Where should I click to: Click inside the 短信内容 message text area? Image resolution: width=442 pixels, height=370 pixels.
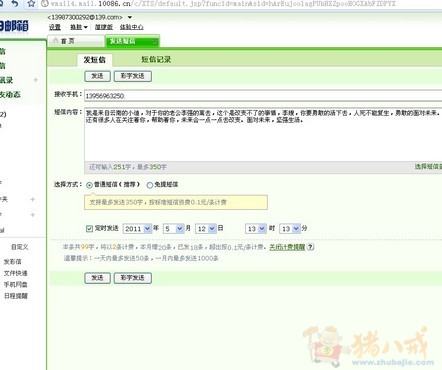263,134
